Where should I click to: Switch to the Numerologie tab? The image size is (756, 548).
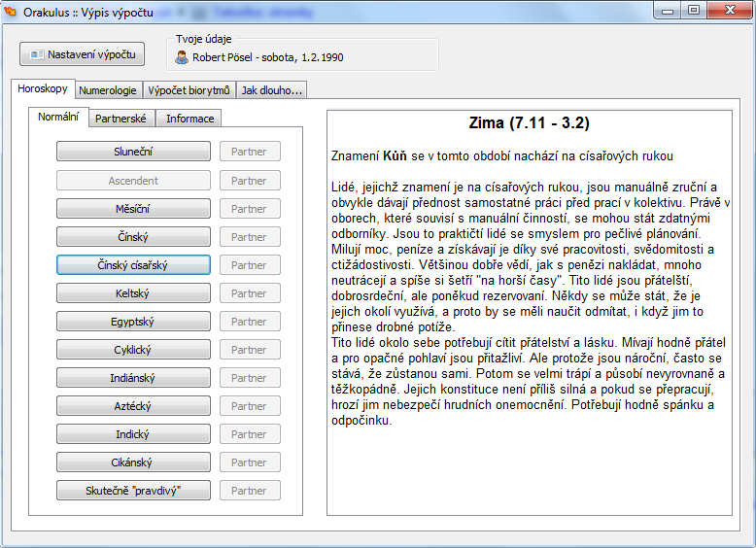click(x=108, y=90)
